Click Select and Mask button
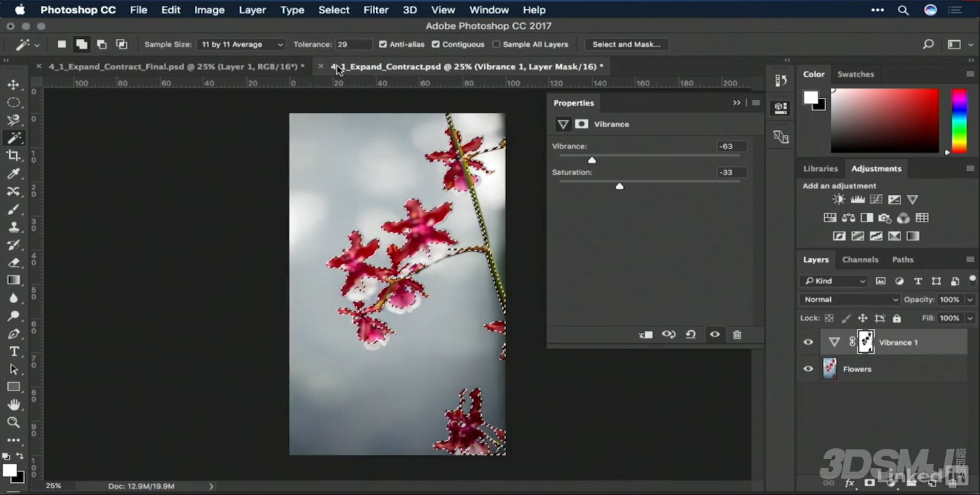 (x=626, y=44)
